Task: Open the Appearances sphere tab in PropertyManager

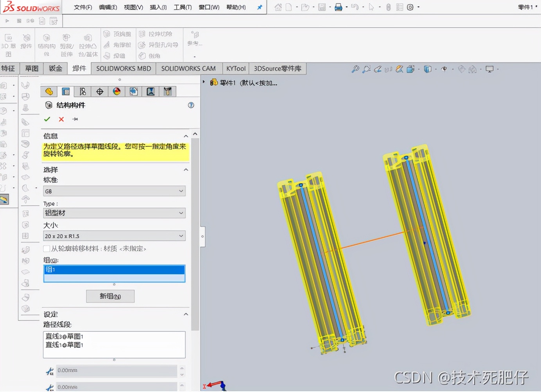Action: coord(116,91)
